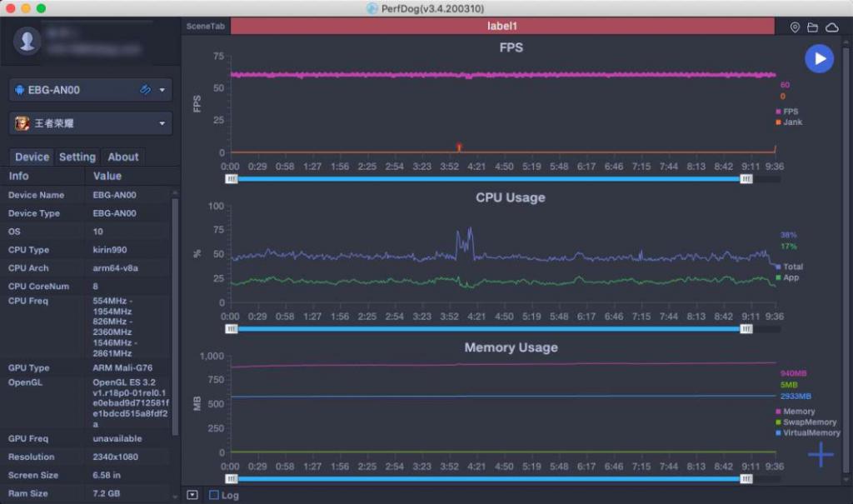Click right handle of Memory Usage range slider
Viewport: 853px width, 504px height.
[746, 479]
